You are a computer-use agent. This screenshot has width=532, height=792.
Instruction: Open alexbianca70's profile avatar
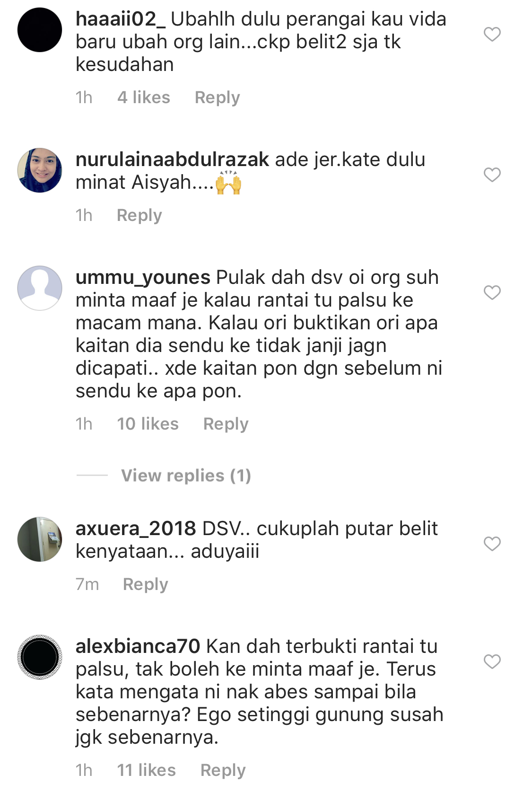click(x=40, y=657)
